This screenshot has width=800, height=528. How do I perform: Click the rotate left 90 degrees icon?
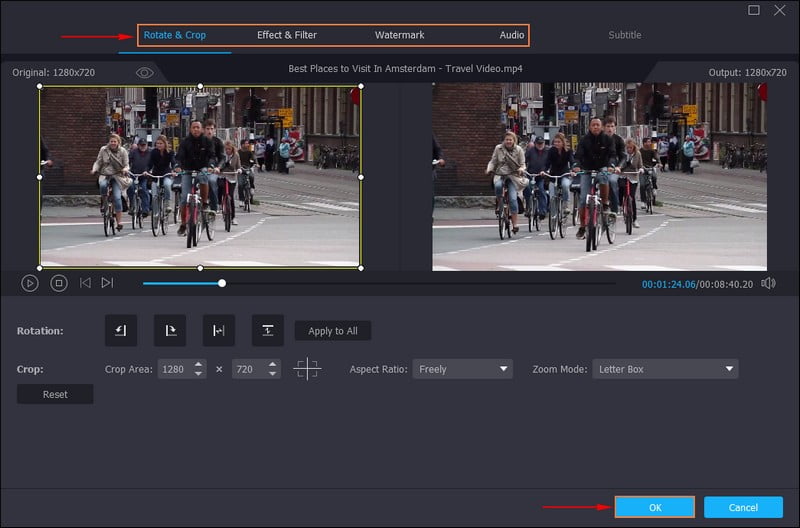(x=120, y=331)
